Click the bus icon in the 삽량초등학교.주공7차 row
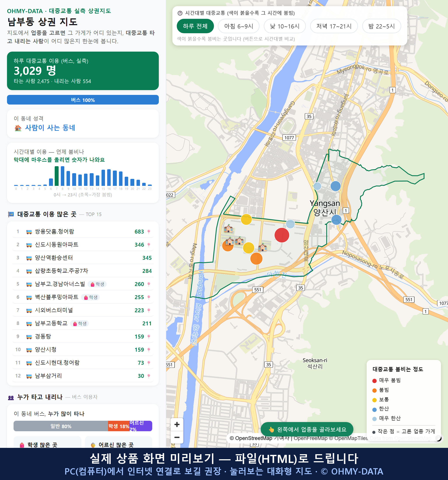Image resolution: width=448 pixels, height=480 pixels. click(x=29, y=271)
